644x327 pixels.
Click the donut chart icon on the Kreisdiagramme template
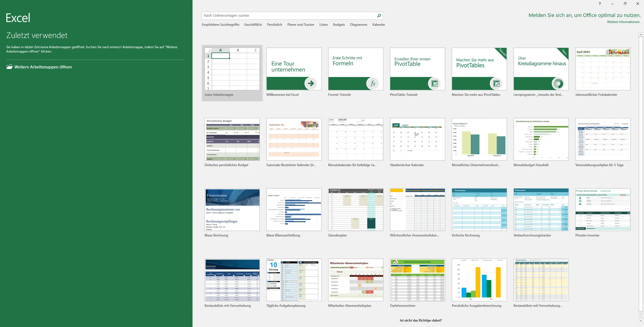[558, 83]
